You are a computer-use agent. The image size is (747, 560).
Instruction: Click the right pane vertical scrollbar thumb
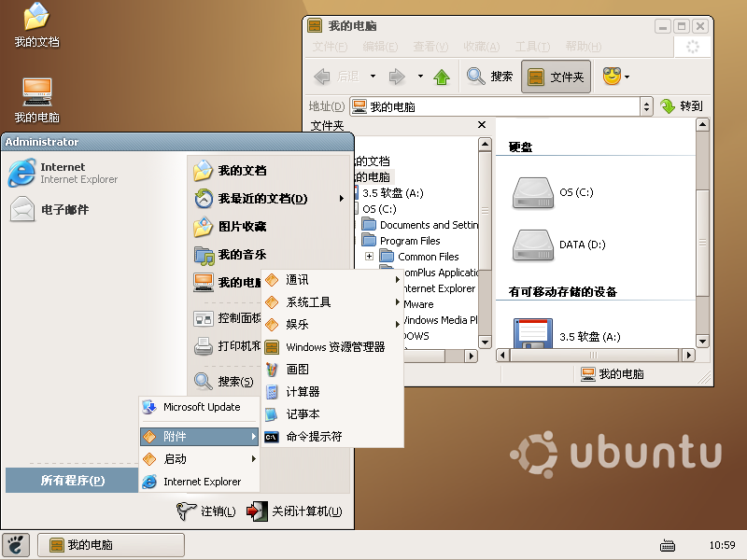click(702, 243)
